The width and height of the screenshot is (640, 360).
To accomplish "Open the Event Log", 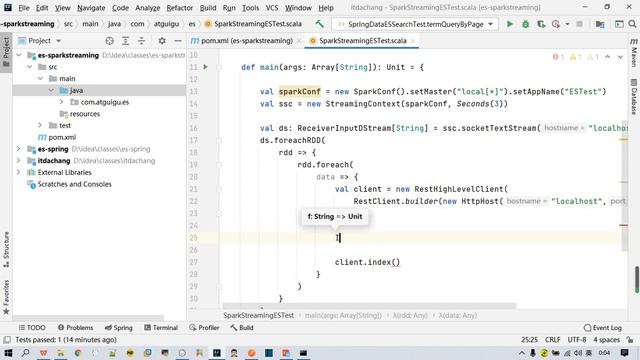I will pyautogui.click(x=603, y=328).
